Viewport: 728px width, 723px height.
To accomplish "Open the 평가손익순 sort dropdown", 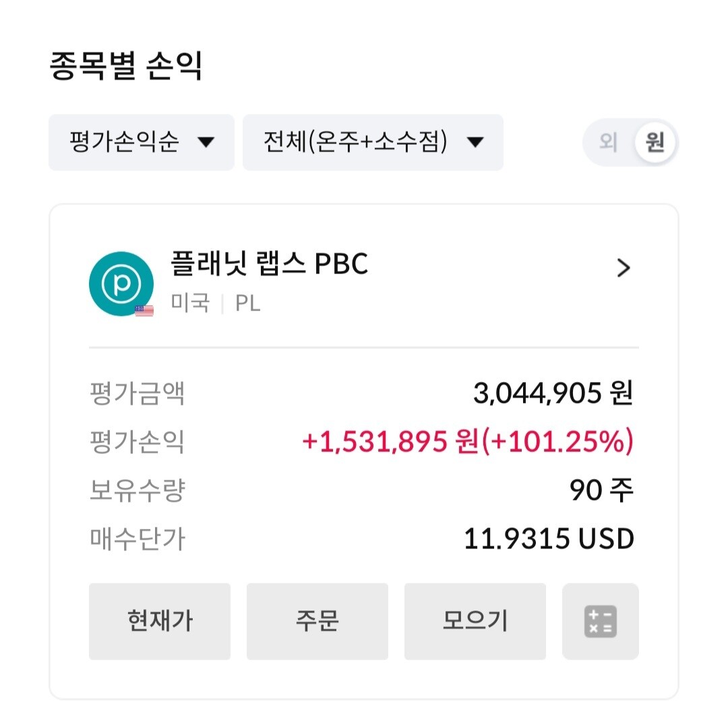I will pyautogui.click(x=141, y=142).
